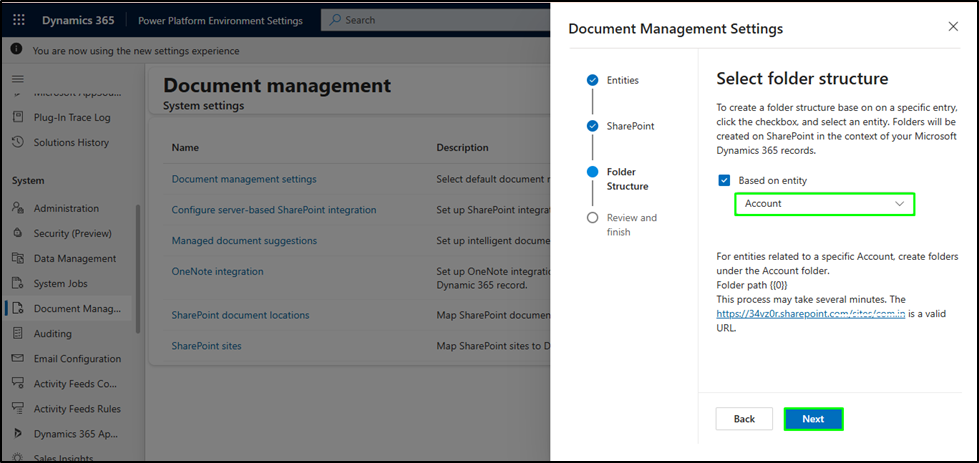Click the Back button
The height and width of the screenshot is (463, 979).
pyautogui.click(x=744, y=419)
